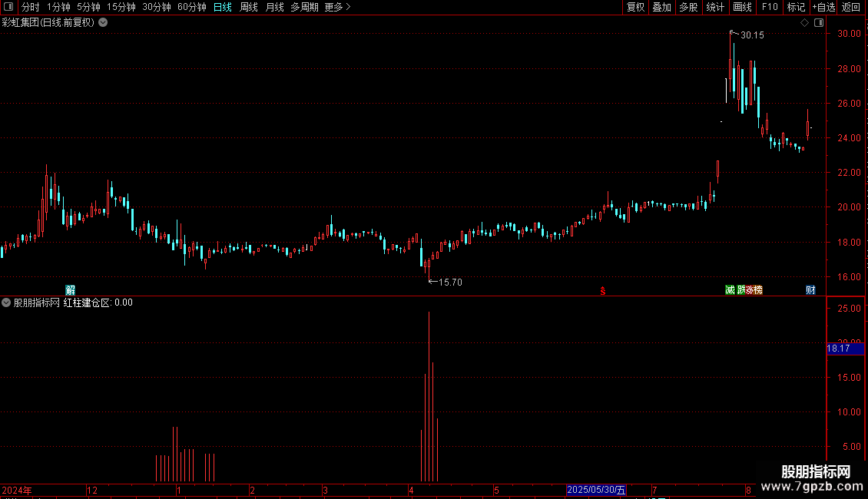Click the 榜 marker icon
The image size is (868, 499).
pyautogui.click(x=758, y=290)
